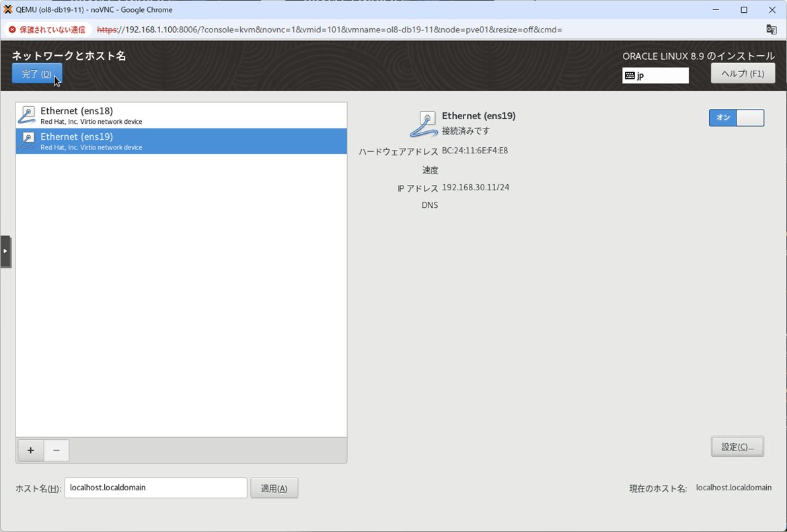Select Ethernet (ens18) in device list

(x=181, y=116)
